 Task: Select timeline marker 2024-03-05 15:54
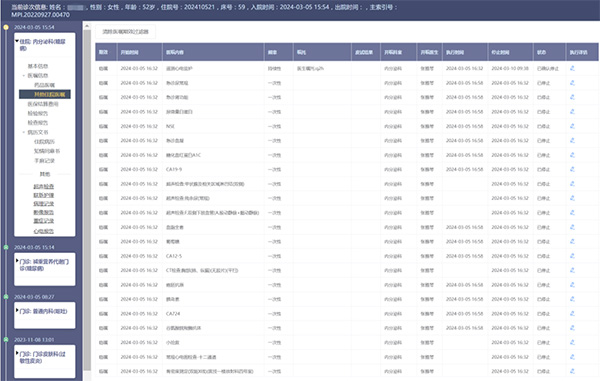point(6,27)
